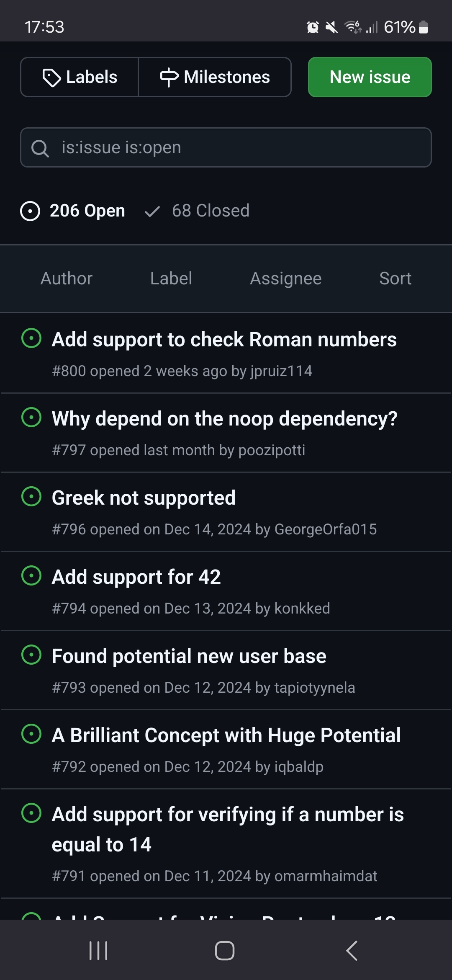Image resolution: width=452 pixels, height=980 pixels.
Task: Open the recent apps navigation icon
Action: tap(98, 951)
